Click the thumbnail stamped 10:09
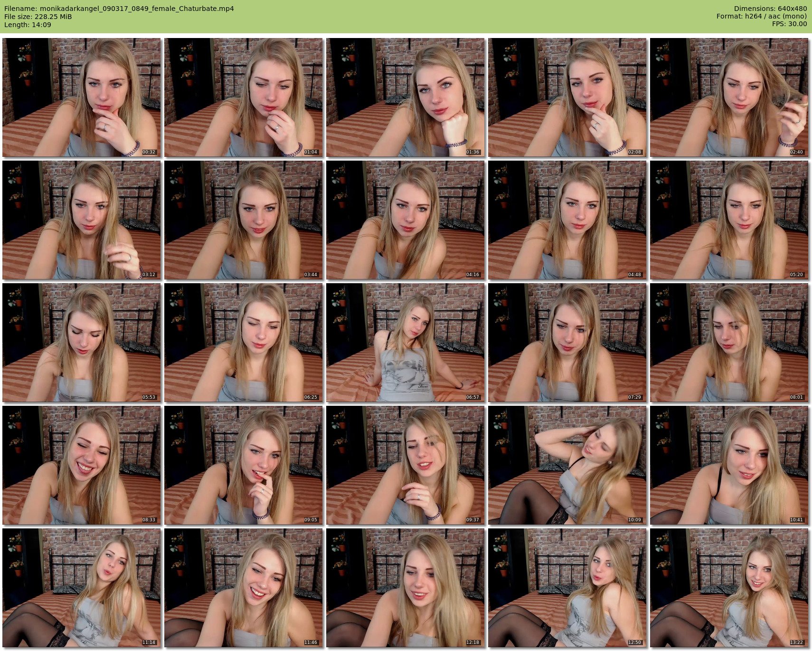 [567, 465]
